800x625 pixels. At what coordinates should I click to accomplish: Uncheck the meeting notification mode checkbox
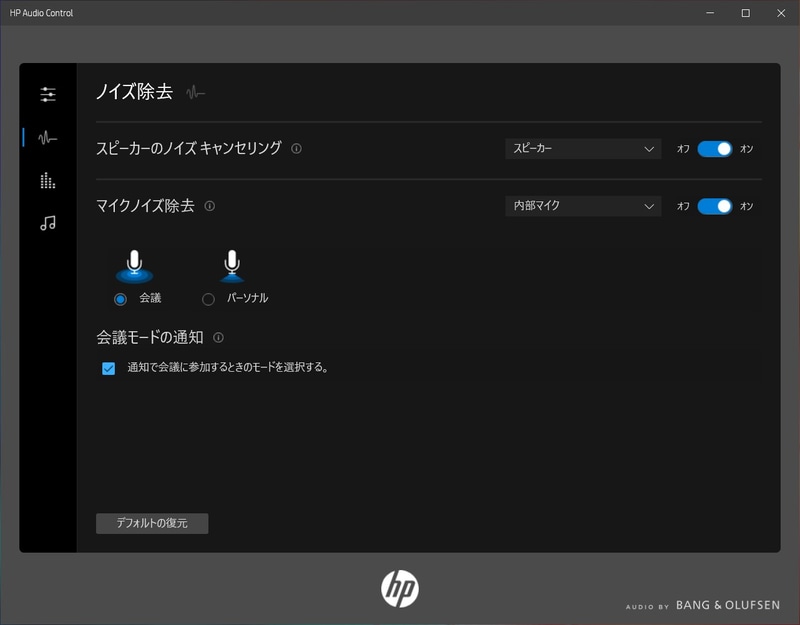click(x=109, y=367)
